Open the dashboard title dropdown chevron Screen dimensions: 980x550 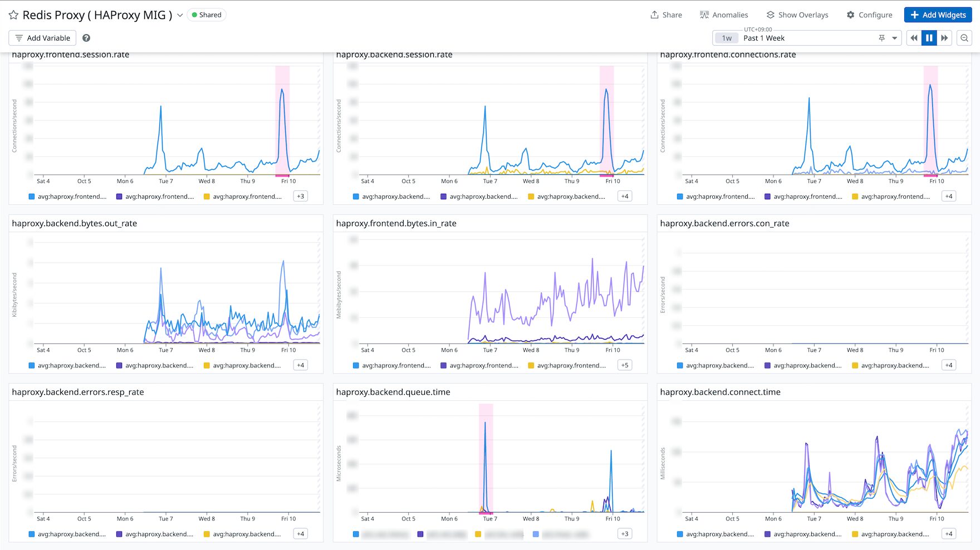180,15
